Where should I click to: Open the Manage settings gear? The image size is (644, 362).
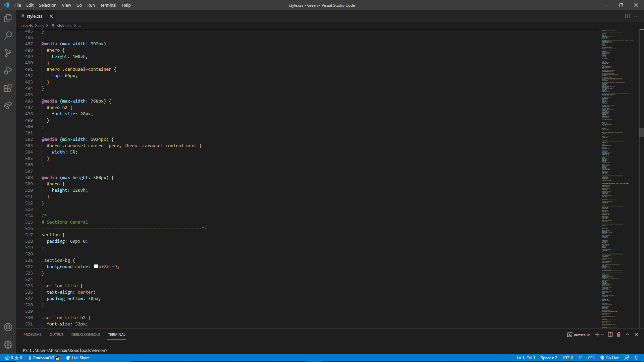(x=8, y=345)
